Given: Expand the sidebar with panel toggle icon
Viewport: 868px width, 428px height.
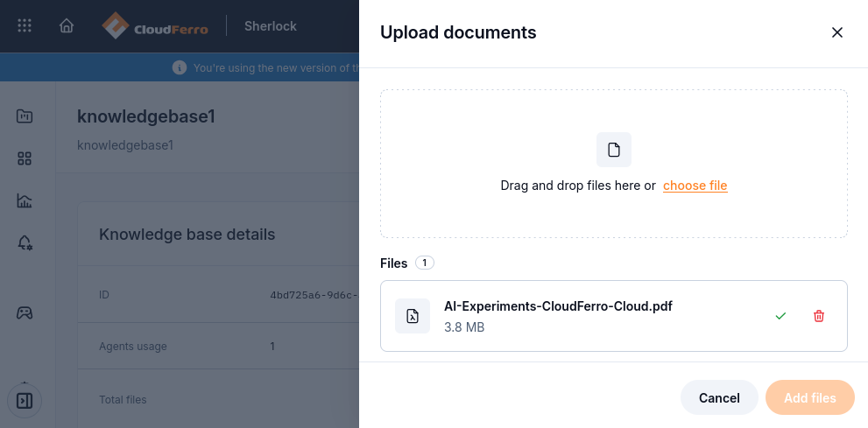Looking at the screenshot, I should click(25, 400).
